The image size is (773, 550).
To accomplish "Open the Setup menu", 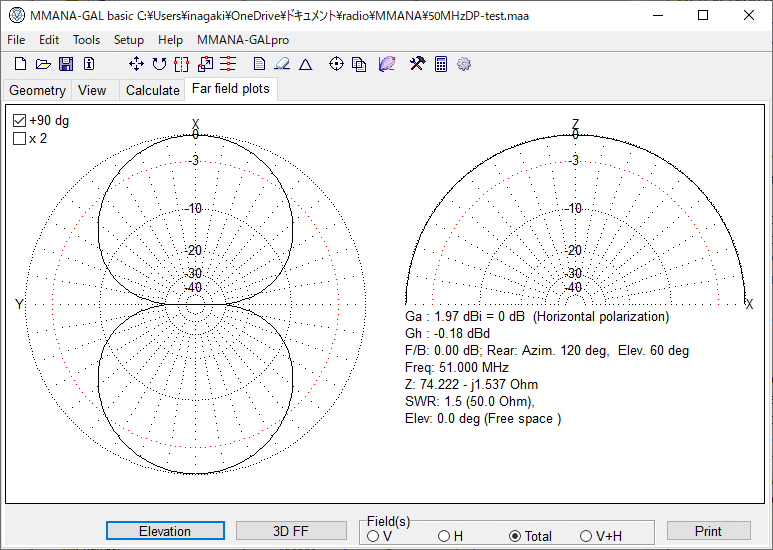I will click(128, 40).
